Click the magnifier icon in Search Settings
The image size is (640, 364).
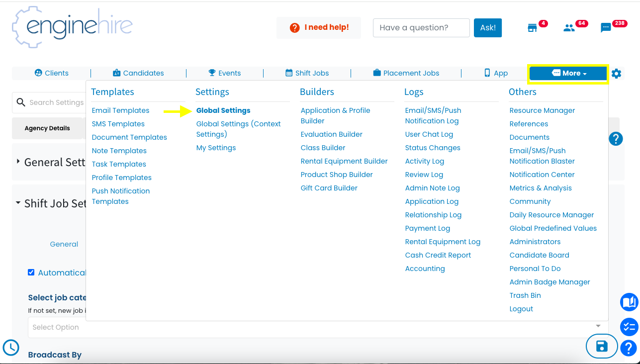tap(21, 102)
